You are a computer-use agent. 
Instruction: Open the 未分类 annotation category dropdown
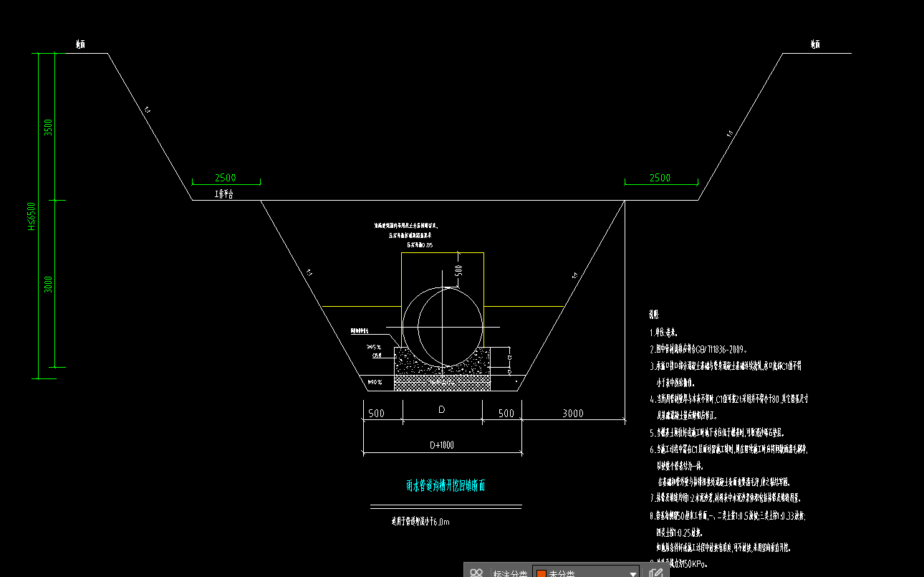(586, 573)
